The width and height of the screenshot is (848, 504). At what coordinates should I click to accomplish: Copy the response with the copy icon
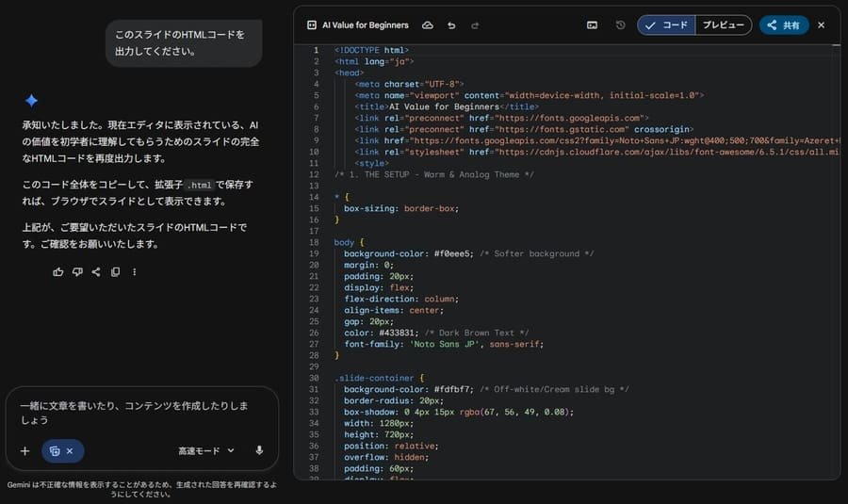[x=115, y=272]
